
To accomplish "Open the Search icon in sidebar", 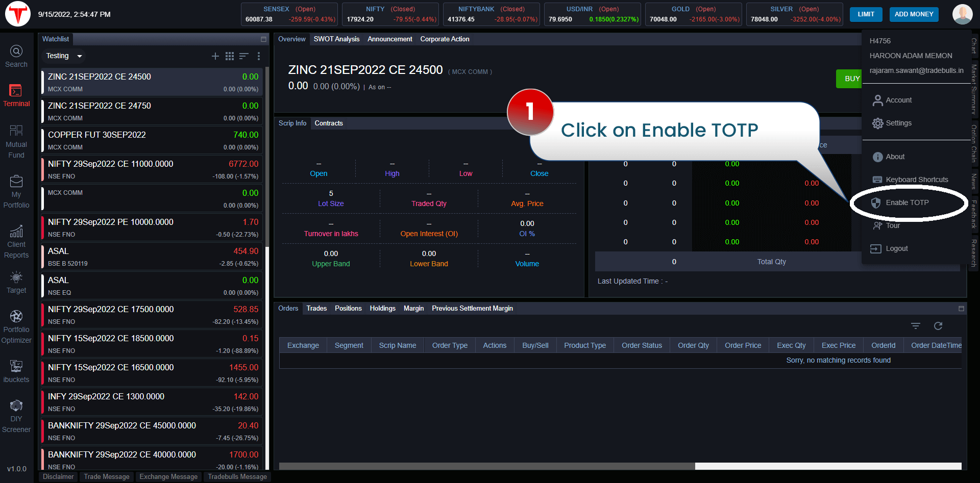I will [x=16, y=56].
